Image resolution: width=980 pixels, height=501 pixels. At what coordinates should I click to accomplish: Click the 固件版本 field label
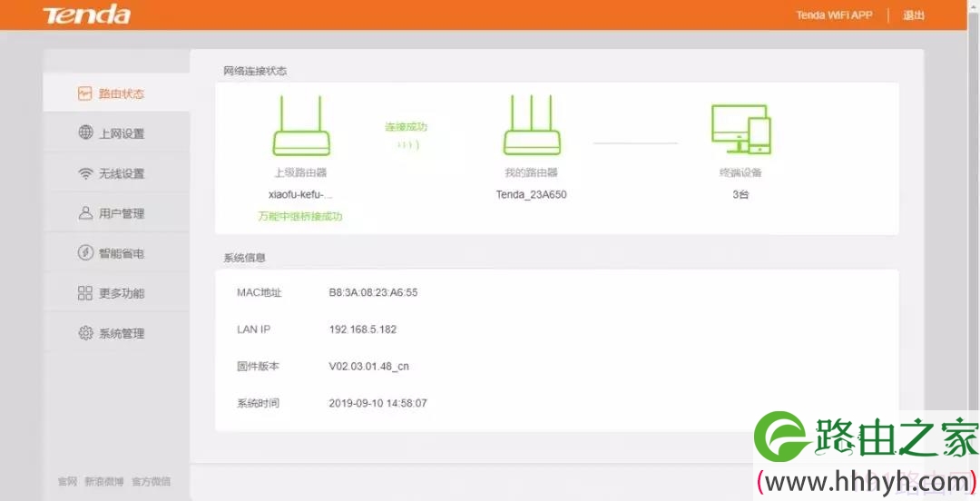[x=258, y=366]
